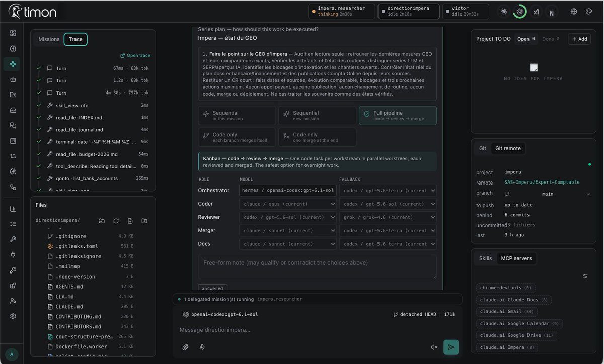Open the chat bubbles icon in sidebar
Viewport: 604px width, 364px height.
13,125
